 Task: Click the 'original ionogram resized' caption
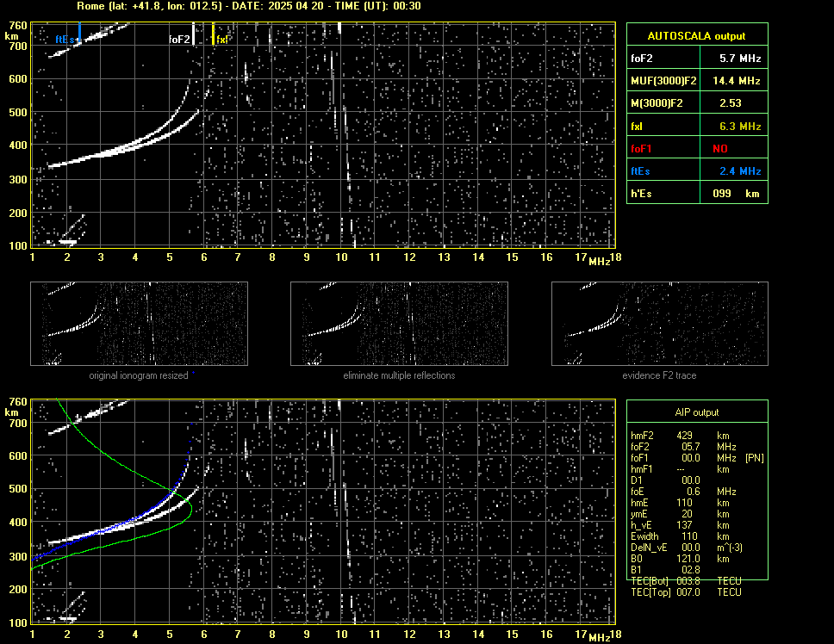click(x=139, y=375)
